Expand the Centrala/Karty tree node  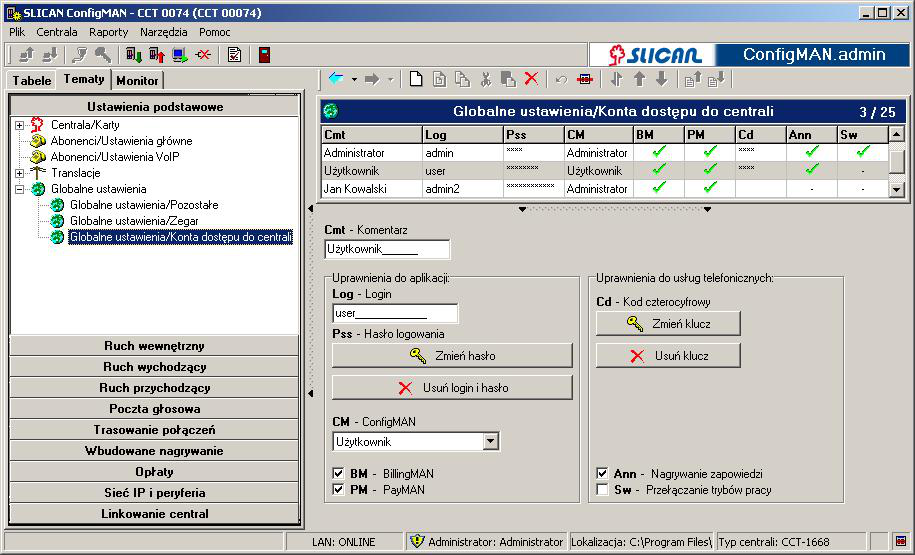(19, 125)
